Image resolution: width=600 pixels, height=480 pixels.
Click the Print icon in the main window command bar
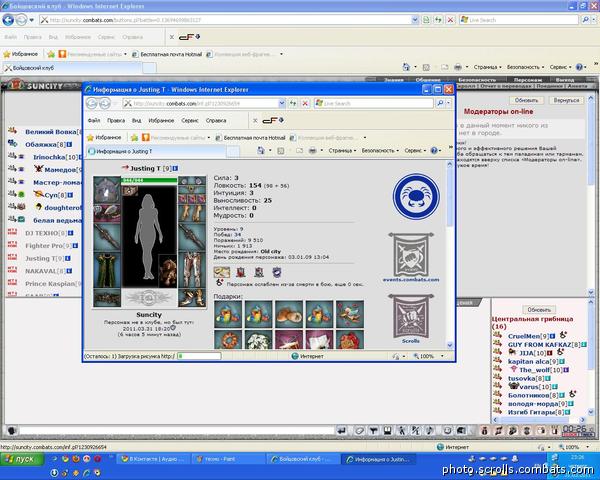pyautogui.click(x=458, y=67)
